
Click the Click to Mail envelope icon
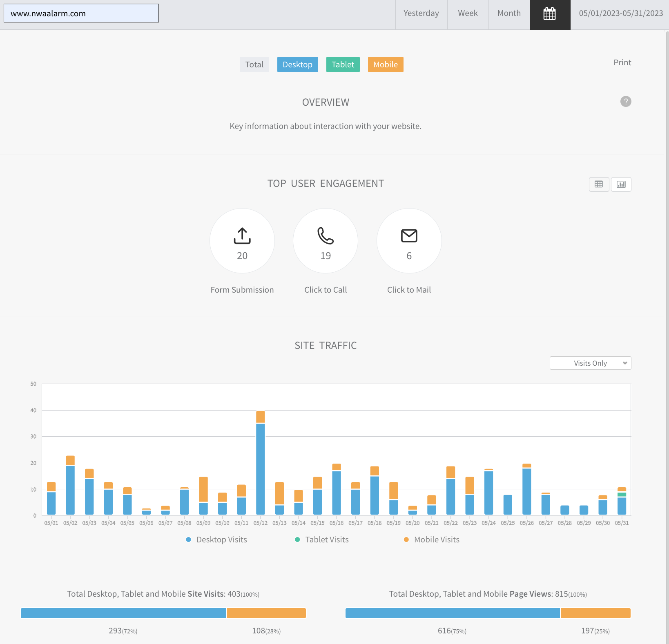(x=409, y=236)
